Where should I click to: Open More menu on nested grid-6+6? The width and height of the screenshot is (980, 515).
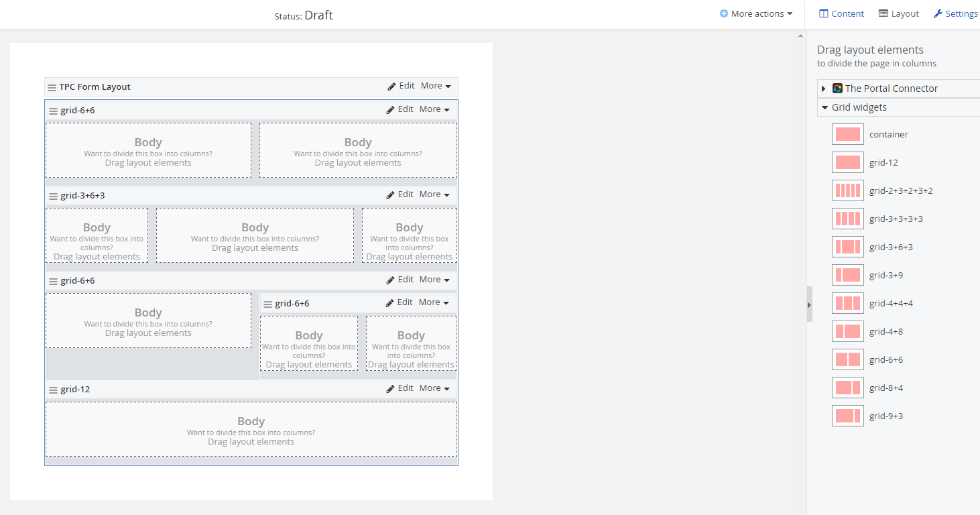click(x=434, y=302)
